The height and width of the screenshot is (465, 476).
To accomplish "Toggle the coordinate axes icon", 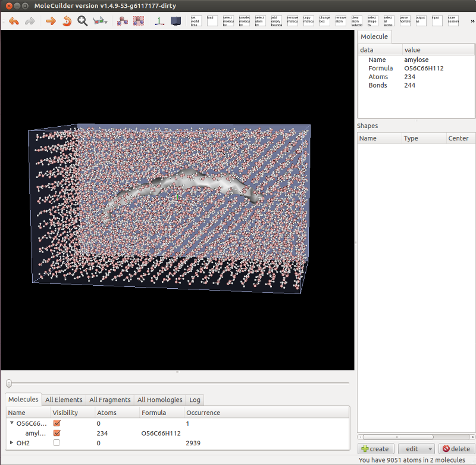I will tap(159, 21).
